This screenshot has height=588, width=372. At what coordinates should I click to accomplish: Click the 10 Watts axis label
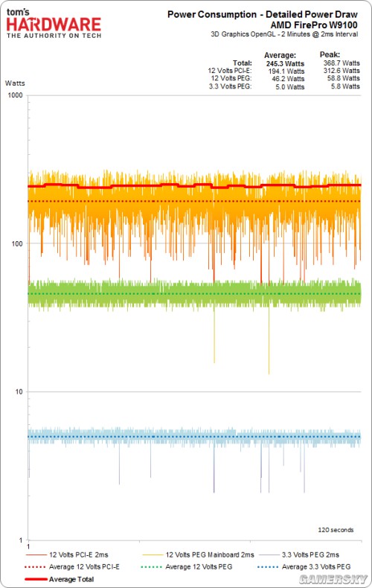(x=19, y=392)
